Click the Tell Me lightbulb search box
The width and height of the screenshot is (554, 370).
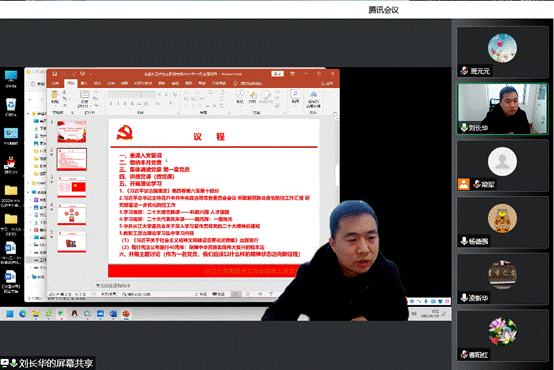248,83
